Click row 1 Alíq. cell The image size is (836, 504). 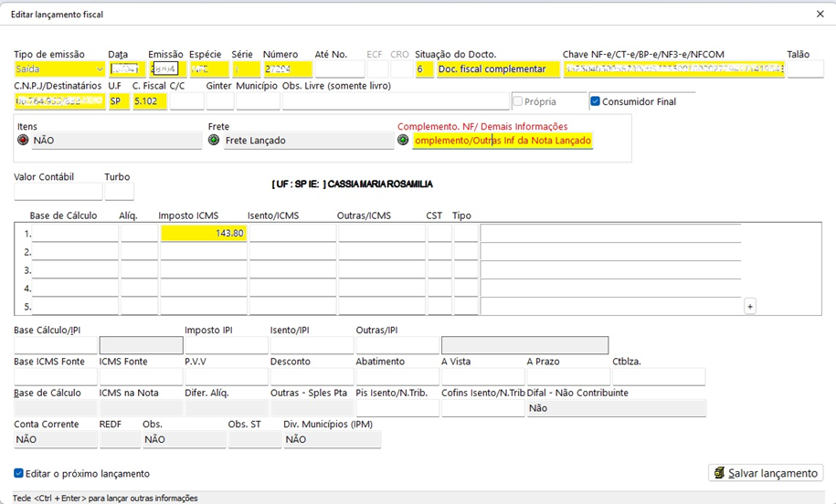coord(139,234)
